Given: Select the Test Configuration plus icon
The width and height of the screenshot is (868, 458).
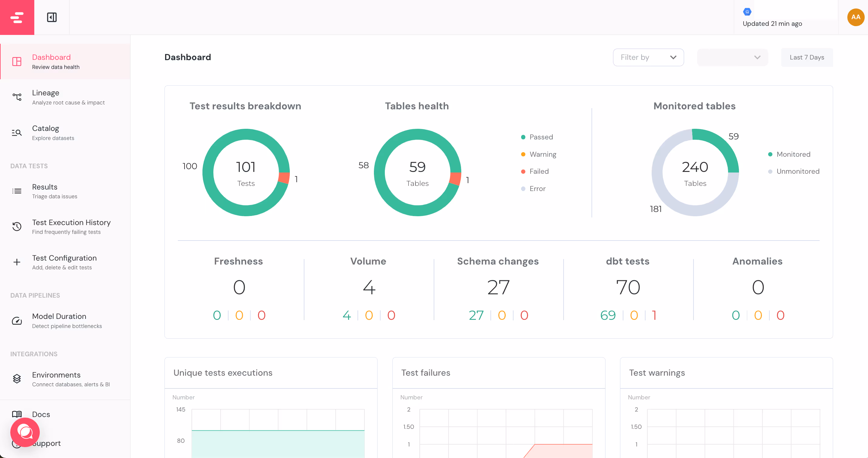Looking at the screenshot, I should click(x=16, y=262).
